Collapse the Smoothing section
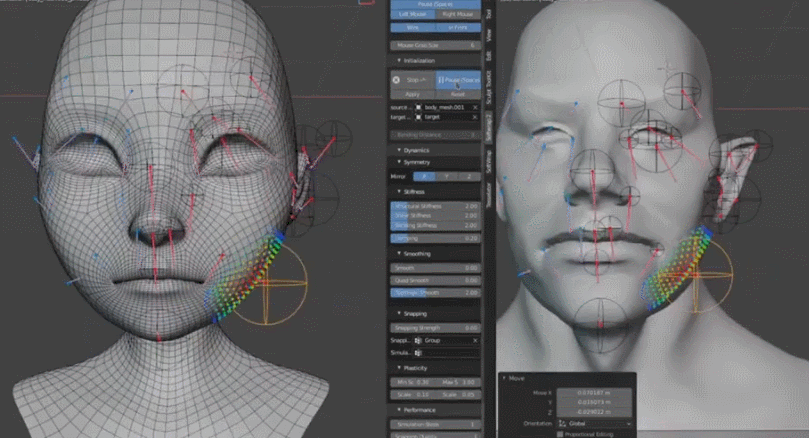This screenshot has width=809, height=438. point(399,254)
